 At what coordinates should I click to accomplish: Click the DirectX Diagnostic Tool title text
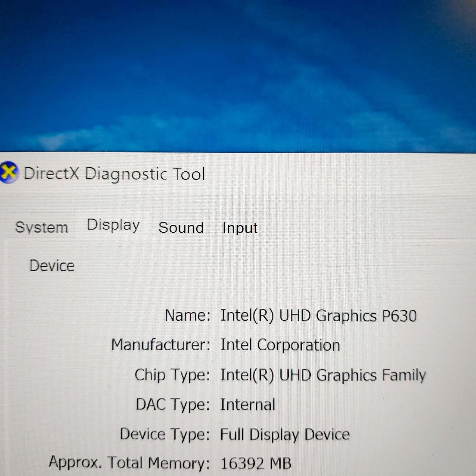pos(114,174)
